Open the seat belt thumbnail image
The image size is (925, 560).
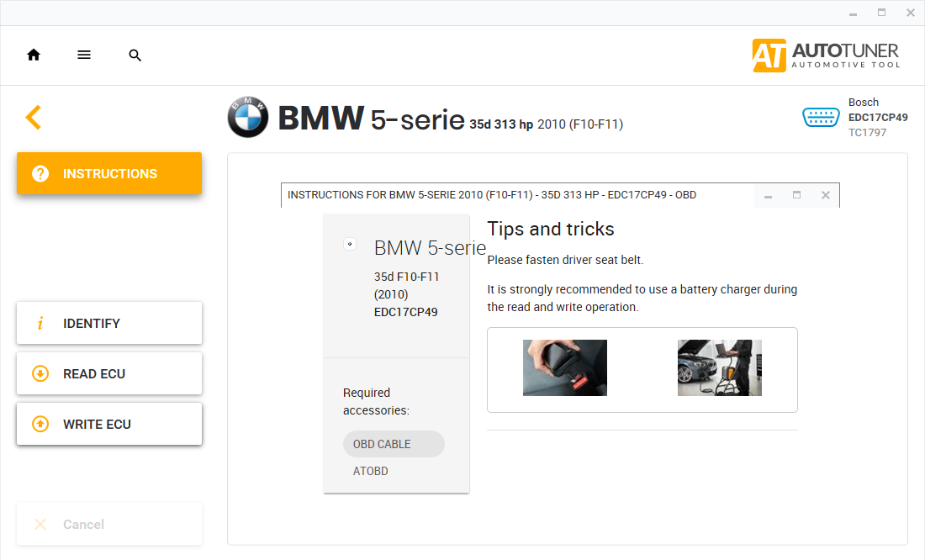(565, 367)
